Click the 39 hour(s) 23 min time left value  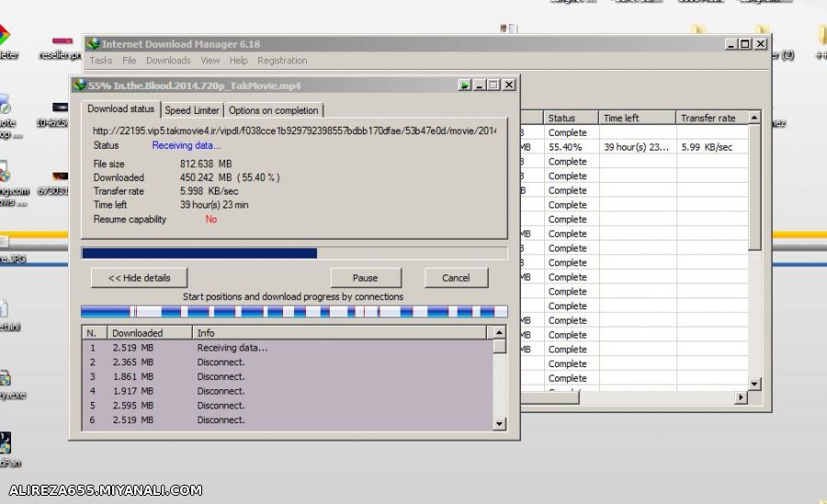point(214,205)
